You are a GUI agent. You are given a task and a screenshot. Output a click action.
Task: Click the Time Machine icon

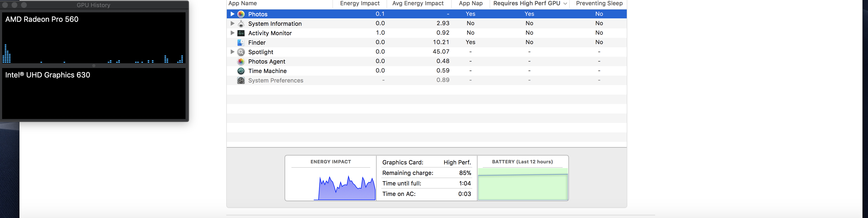click(241, 71)
